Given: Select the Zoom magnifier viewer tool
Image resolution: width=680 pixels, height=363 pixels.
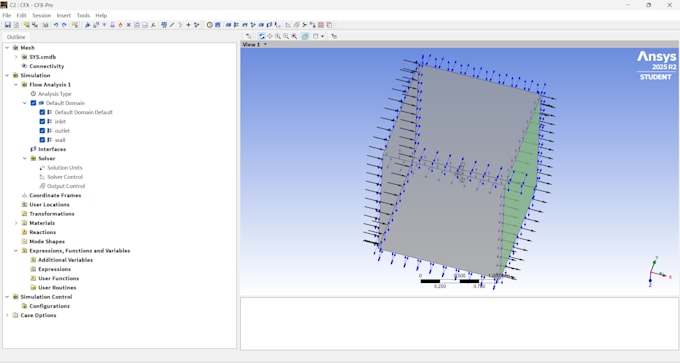Looking at the screenshot, I should pyautogui.click(x=278, y=36).
